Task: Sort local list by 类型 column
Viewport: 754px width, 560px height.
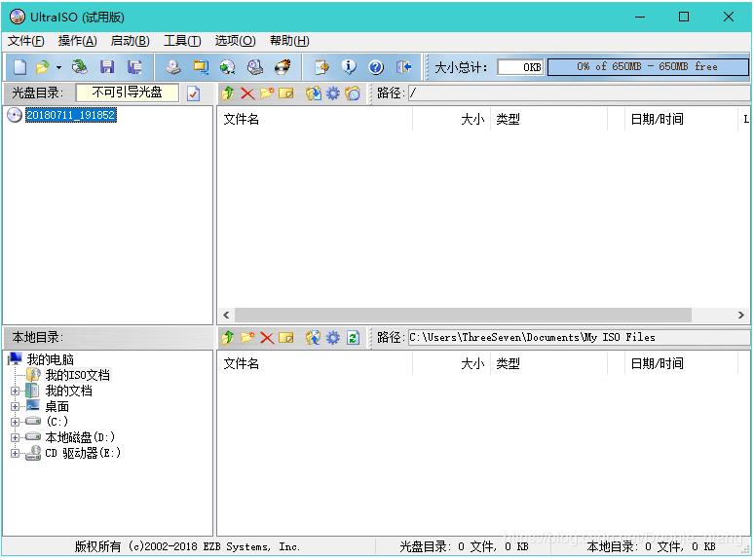Action: (x=548, y=363)
